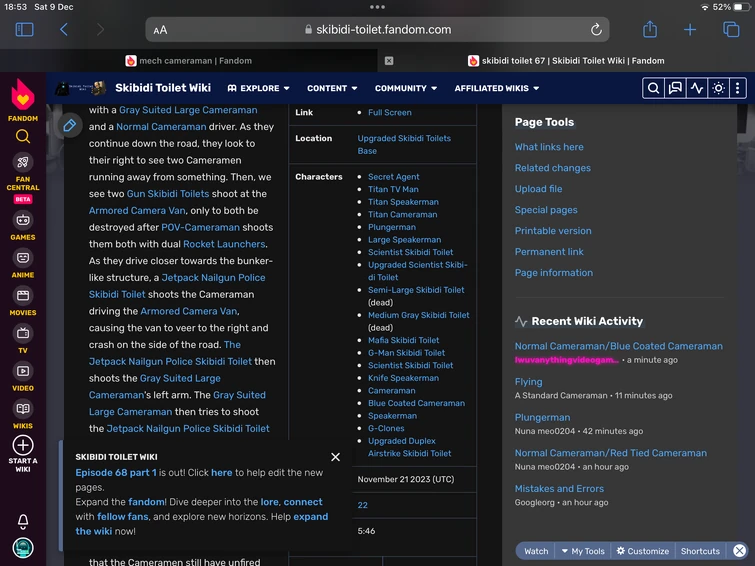The height and width of the screenshot is (566, 755).
Task: Open the Titan TV Man character link
Action: coord(393,189)
